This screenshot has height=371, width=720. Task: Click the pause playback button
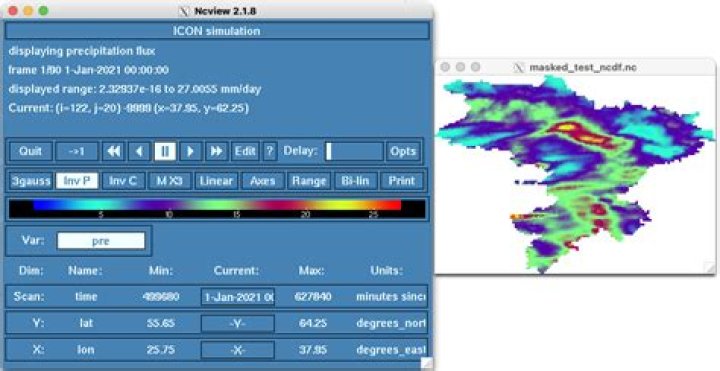[x=165, y=152]
